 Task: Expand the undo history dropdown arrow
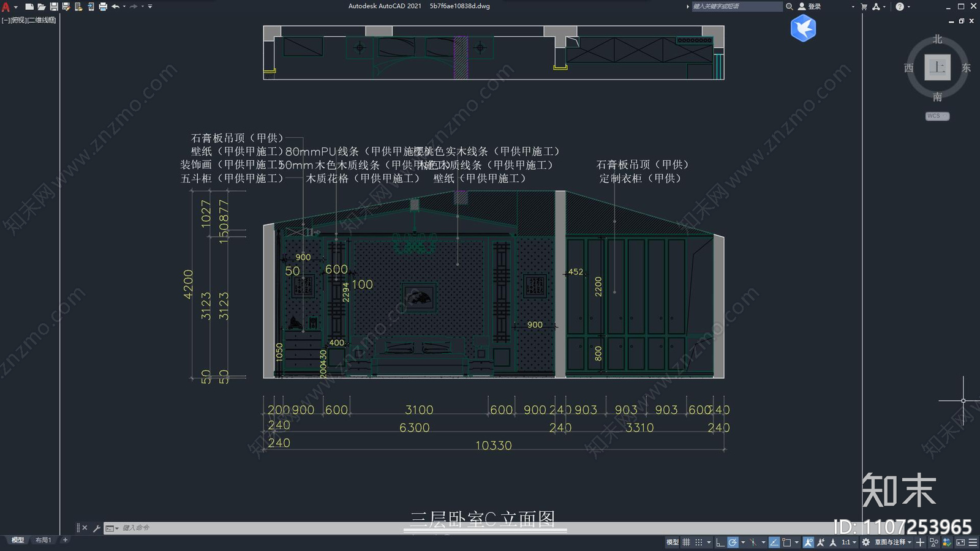tap(124, 7)
